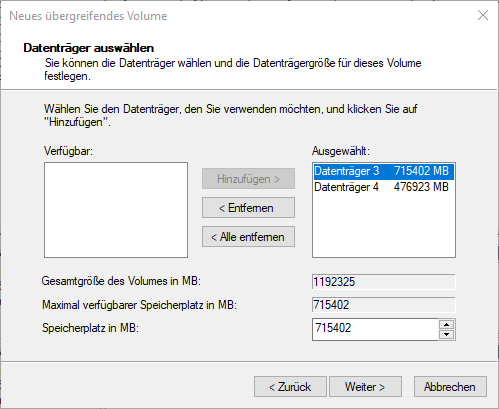Screen dimensions: 499x409
Task: Click the 476923 MB size value
Action: (421, 187)
